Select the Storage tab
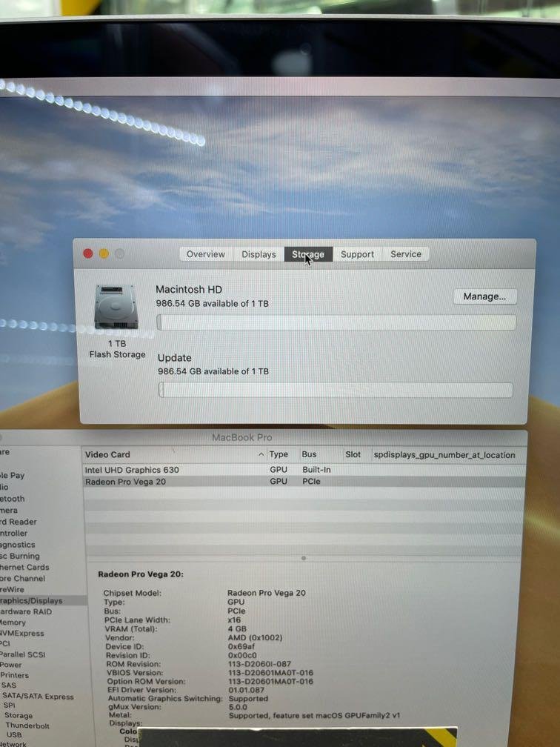Image resolution: width=560 pixels, height=747 pixels. point(308,254)
